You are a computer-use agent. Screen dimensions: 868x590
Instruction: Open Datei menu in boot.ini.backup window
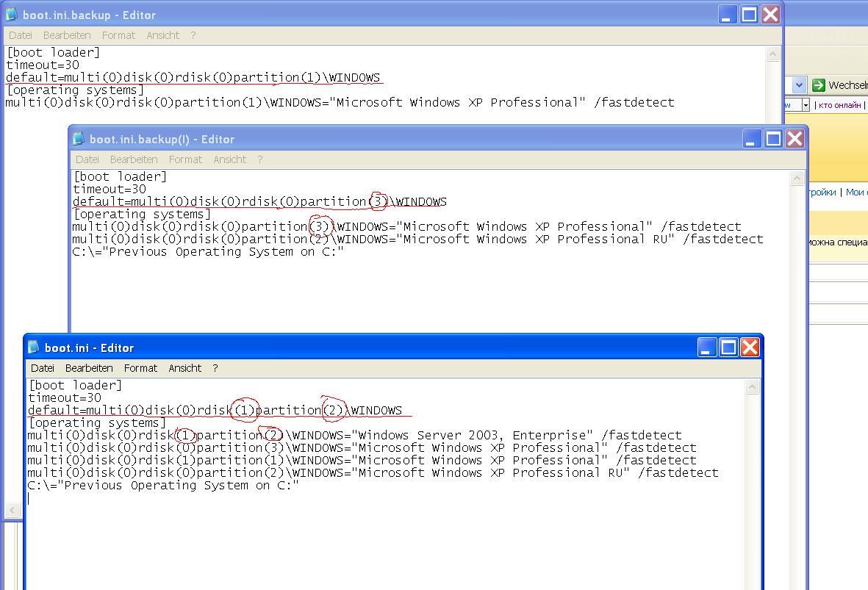[x=21, y=35]
